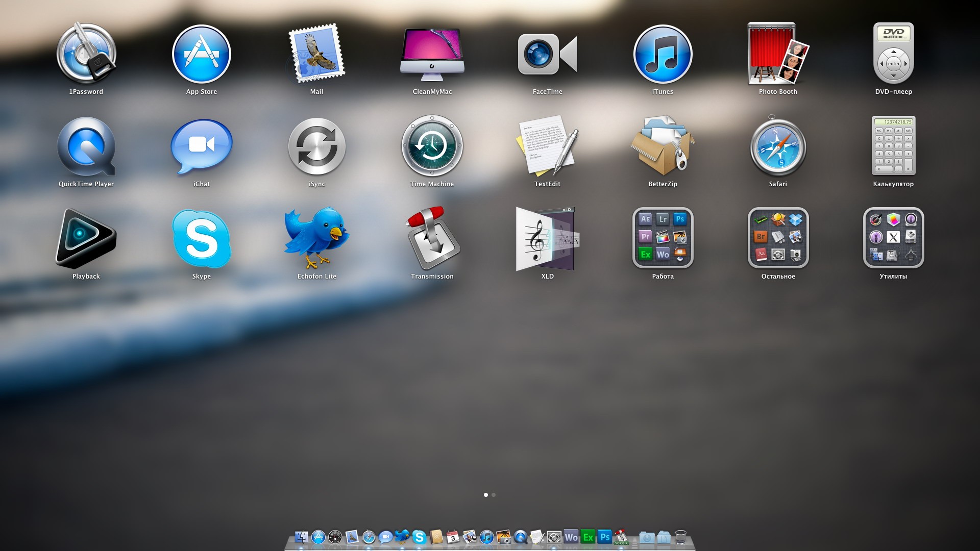Open Dashboard from the Dock
Image resolution: width=980 pixels, height=551 pixels.
335,537
